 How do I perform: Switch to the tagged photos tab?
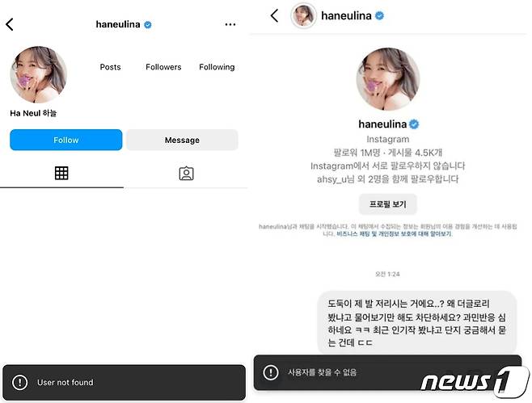tap(186, 173)
